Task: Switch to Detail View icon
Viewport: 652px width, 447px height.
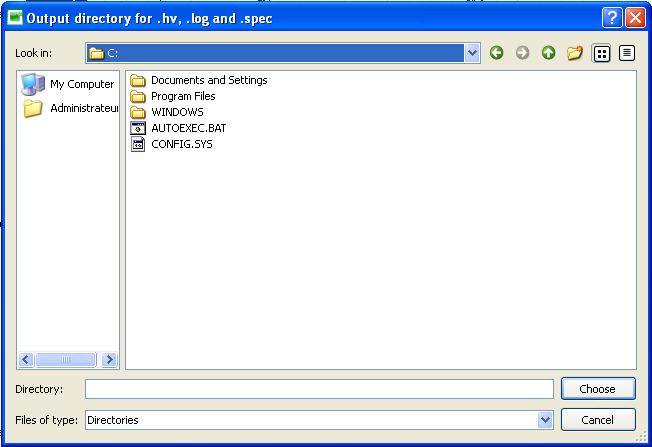Action: pyautogui.click(x=627, y=53)
